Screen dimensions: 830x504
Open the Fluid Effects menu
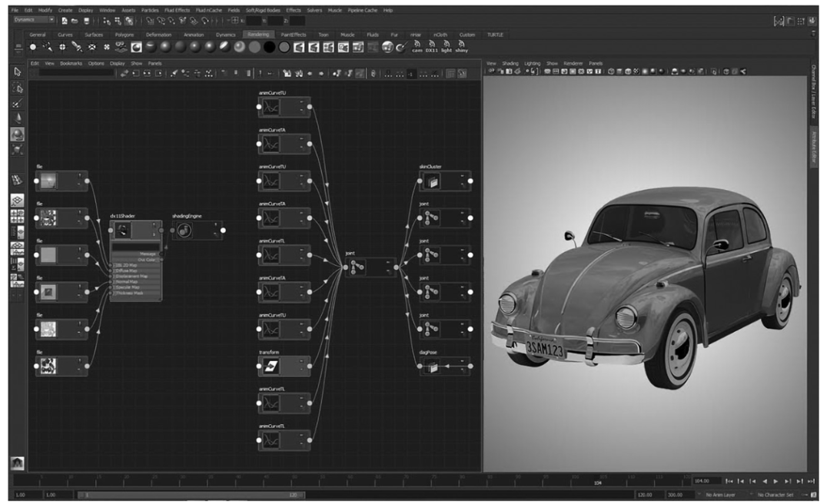pos(178,10)
